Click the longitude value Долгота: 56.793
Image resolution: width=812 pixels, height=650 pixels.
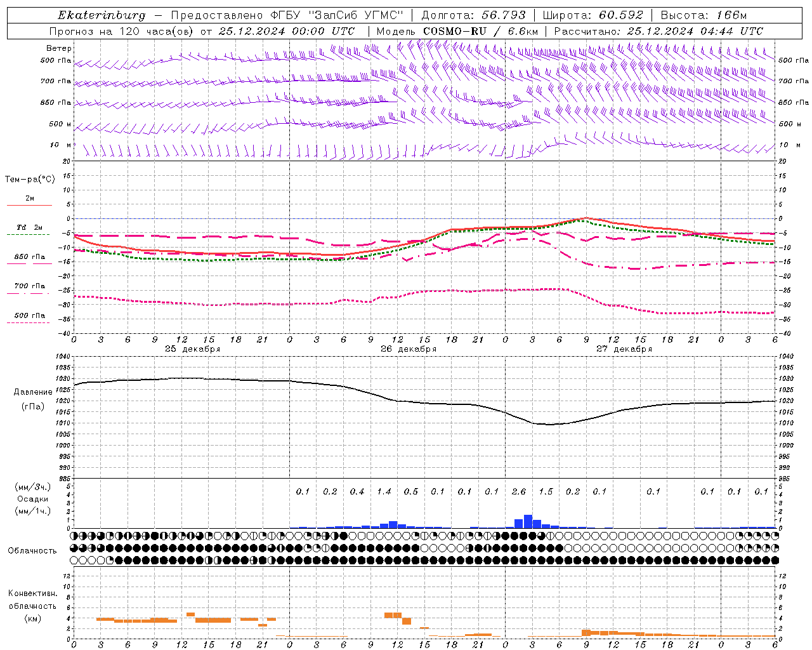pos(473,15)
